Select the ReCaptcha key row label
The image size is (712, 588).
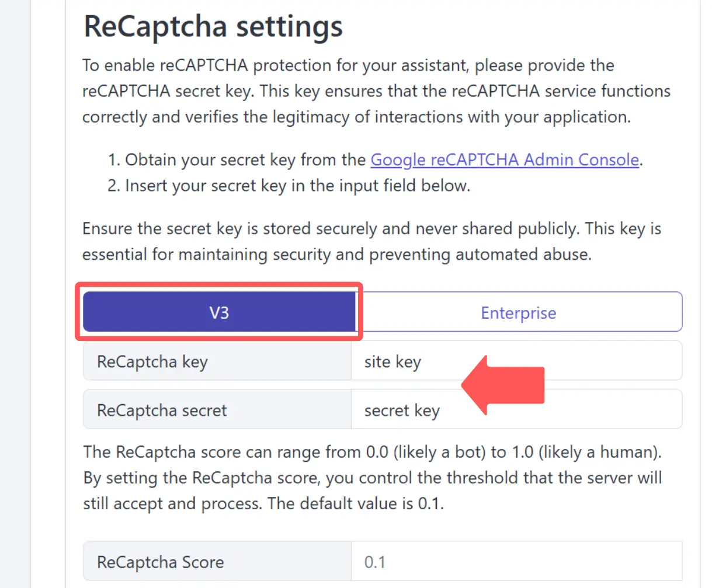pos(152,361)
